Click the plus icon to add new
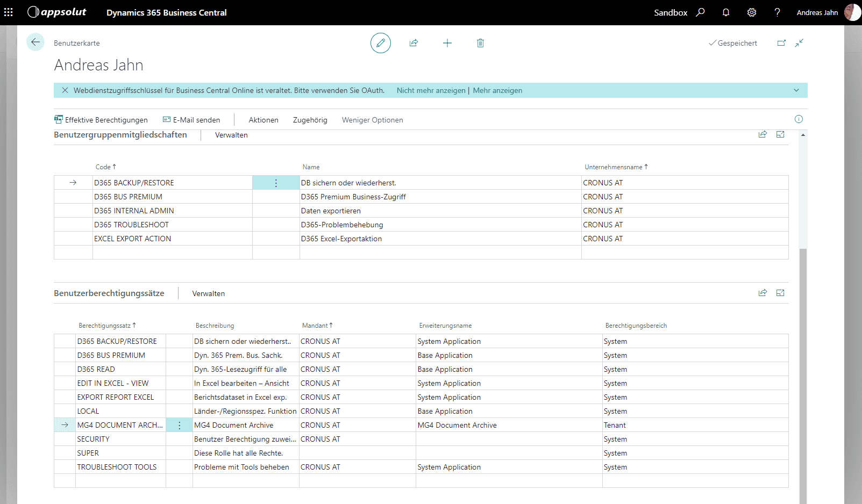This screenshot has height=504, width=862. coord(447,43)
